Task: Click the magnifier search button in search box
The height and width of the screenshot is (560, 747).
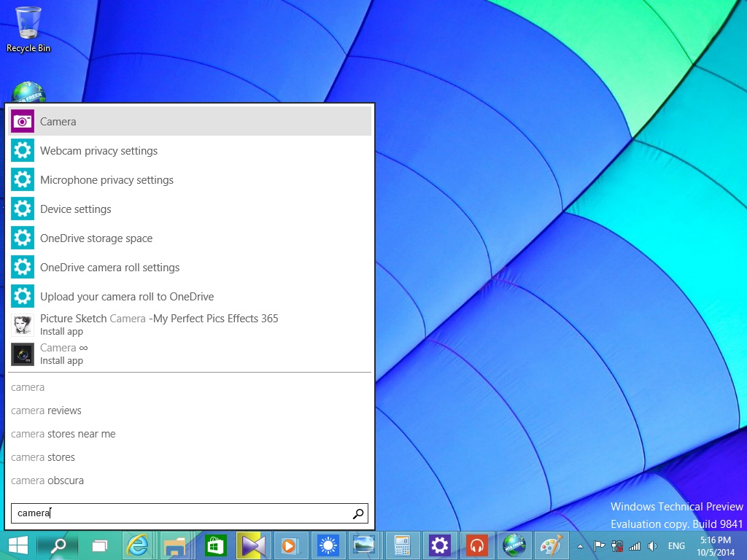Action: pos(357,513)
